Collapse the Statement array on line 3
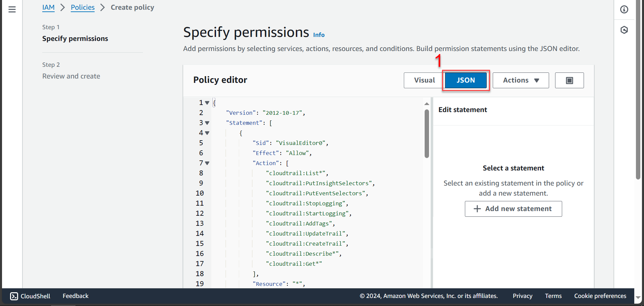644x306 pixels. coord(207,123)
